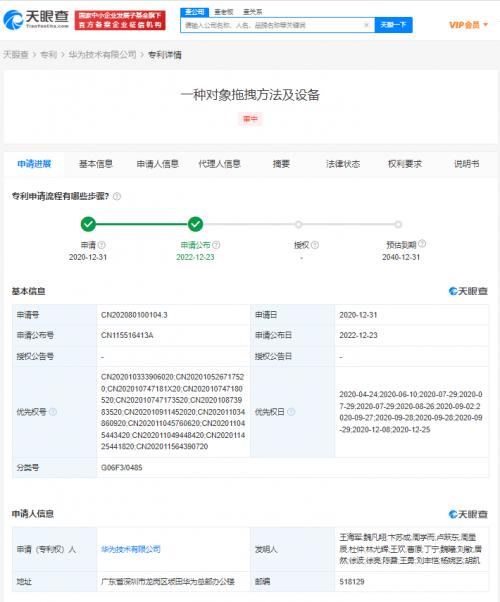The height and width of the screenshot is (602, 500).
Task: Click the 天眼一下 search button
Action: (x=393, y=25)
